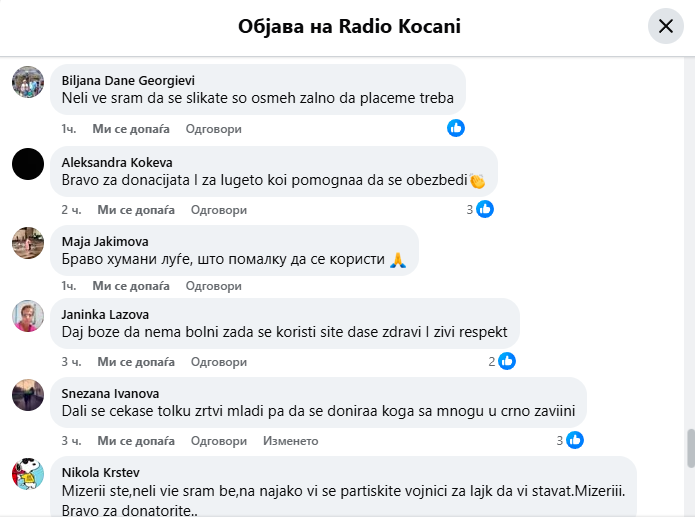
Task: Open Aleksandra Kokeva's black profile avatar
Action: [28, 163]
